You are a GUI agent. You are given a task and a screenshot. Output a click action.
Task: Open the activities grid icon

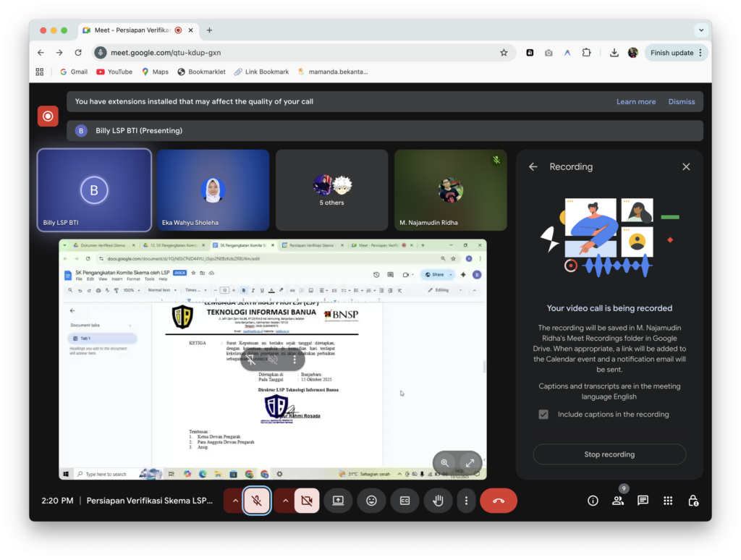[668, 500]
